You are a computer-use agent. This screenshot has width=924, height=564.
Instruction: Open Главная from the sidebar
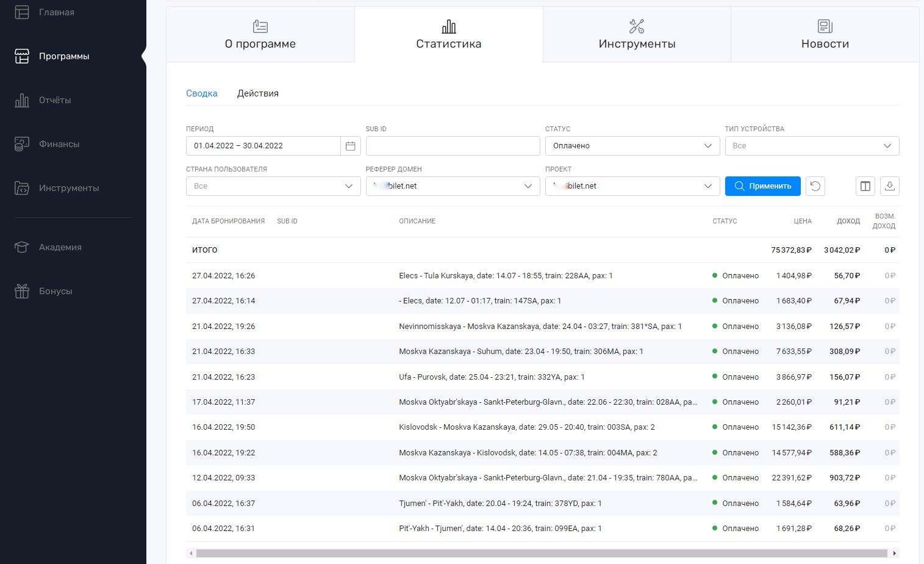(56, 12)
